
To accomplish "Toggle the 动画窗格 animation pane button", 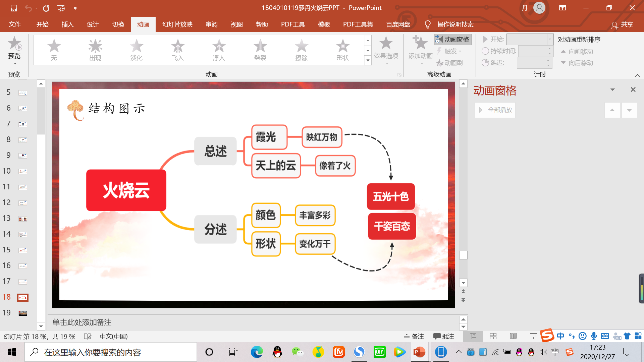I will point(453,40).
